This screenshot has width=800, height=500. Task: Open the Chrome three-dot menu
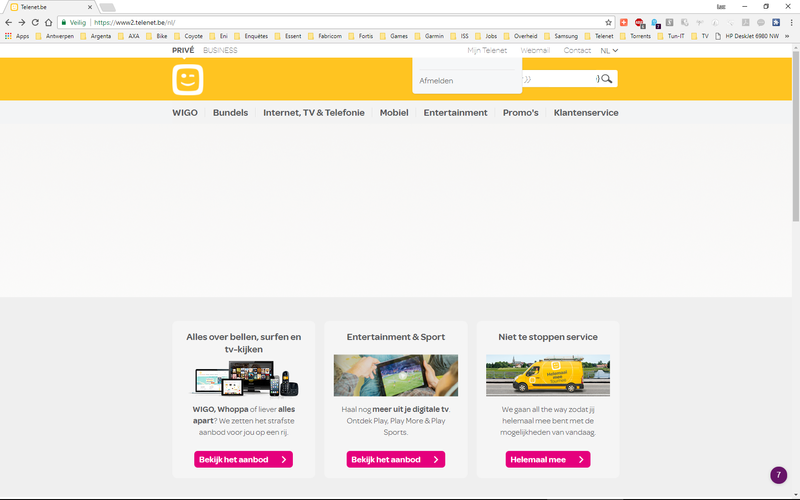790,22
